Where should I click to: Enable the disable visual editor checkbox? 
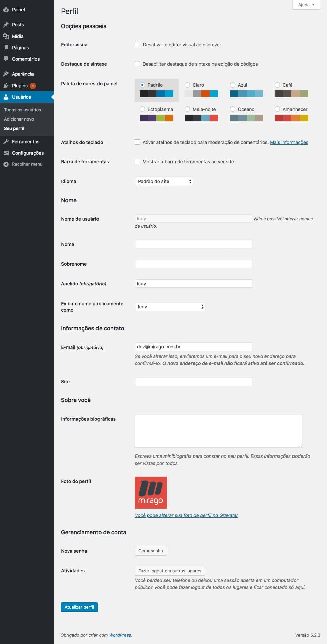137,44
